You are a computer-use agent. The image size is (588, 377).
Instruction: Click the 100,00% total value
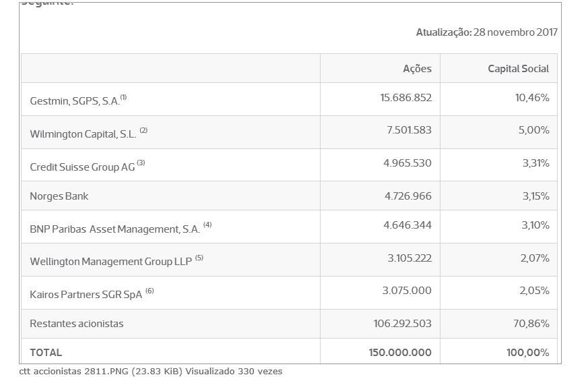[527, 352]
